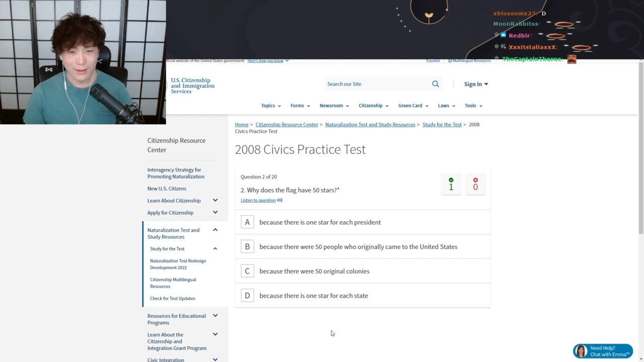Click the 2008 Civics Practice Test heading
Viewport: 644px width, 362px height.
point(300,149)
